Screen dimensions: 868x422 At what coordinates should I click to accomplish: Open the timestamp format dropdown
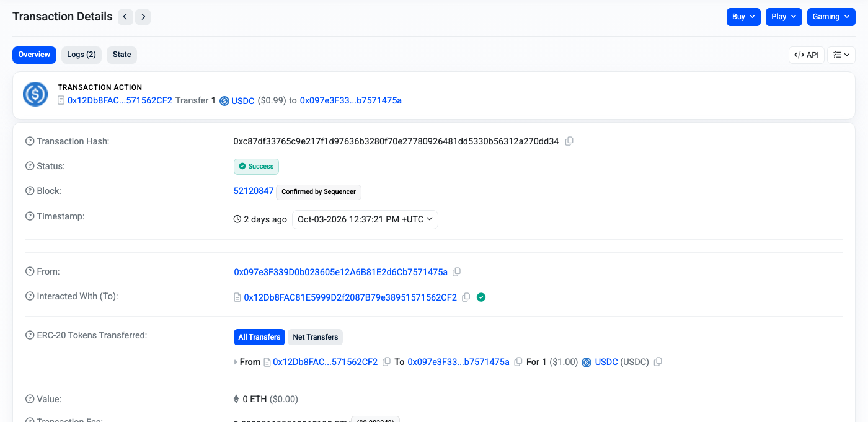tap(365, 219)
